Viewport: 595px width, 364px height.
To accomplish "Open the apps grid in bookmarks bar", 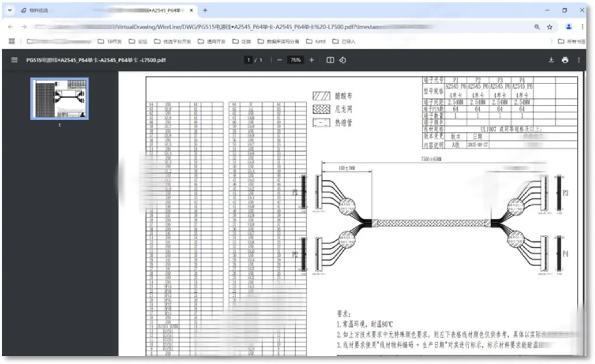I will [x=12, y=41].
